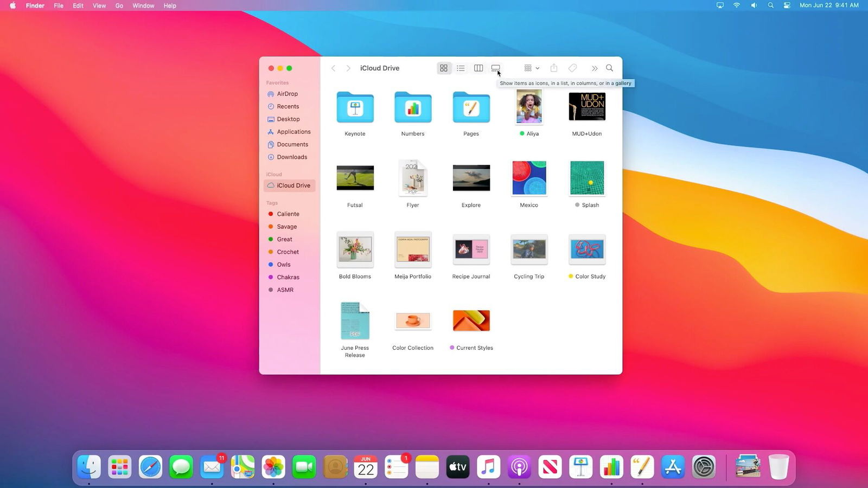Open Finder window search magnifier

pyautogui.click(x=609, y=68)
